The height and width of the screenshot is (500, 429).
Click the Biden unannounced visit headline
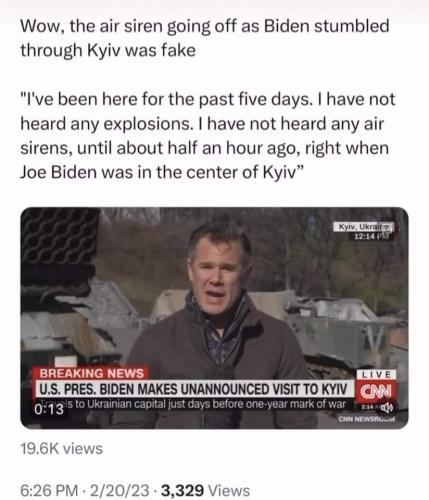click(193, 389)
